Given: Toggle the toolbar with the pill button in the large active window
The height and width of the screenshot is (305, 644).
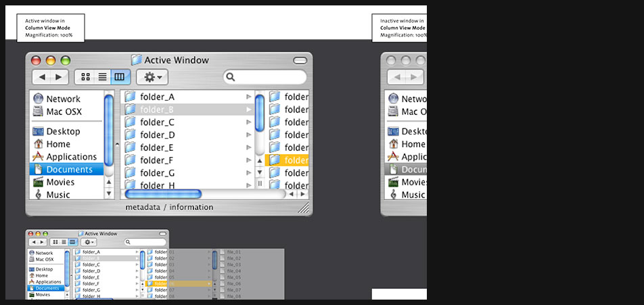Looking at the screenshot, I should (x=300, y=61).
